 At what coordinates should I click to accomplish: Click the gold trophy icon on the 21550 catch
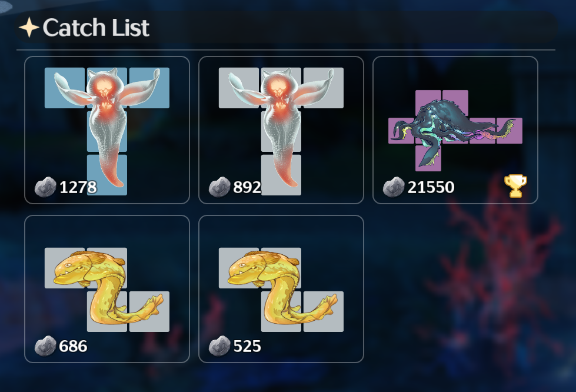point(516,186)
